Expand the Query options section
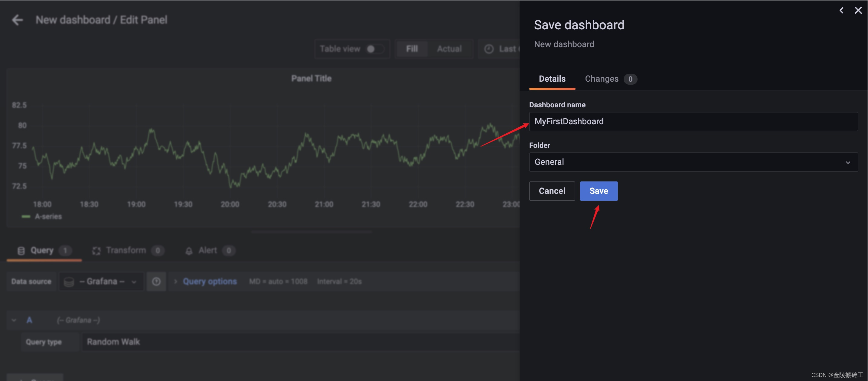The image size is (868, 381). (209, 281)
